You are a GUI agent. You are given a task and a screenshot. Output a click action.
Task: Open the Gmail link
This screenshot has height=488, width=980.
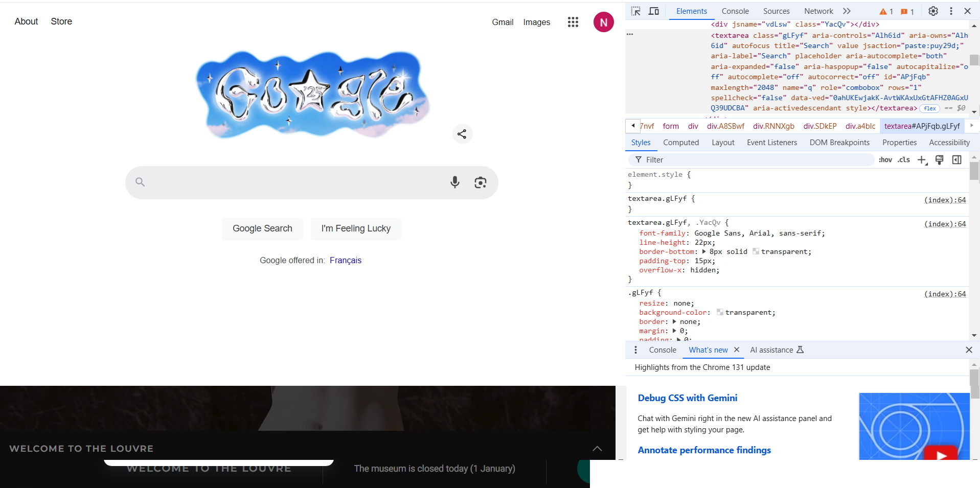pos(503,22)
